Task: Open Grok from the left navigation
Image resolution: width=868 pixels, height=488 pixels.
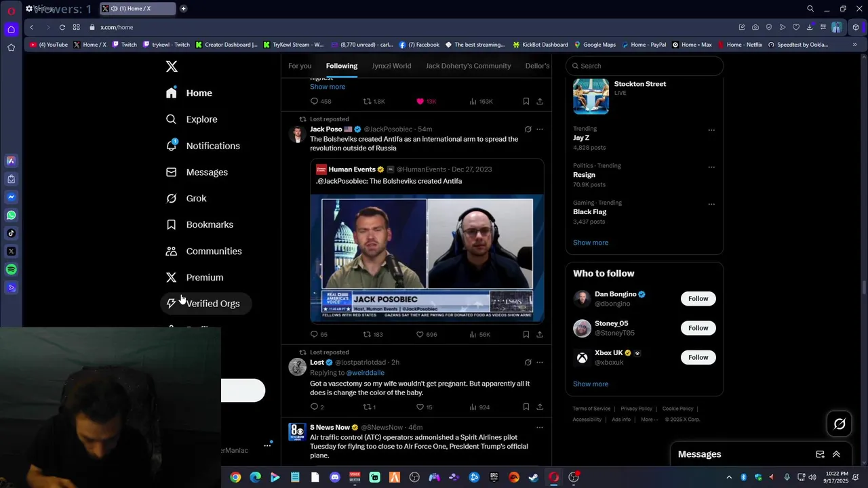Action: pyautogui.click(x=187, y=199)
